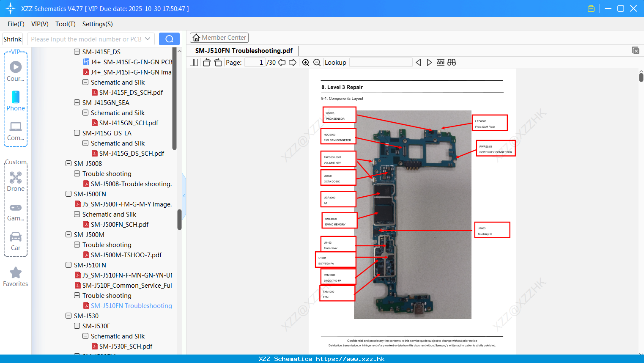
Task: Close the PDF tab panel icon
Action: [635, 50]
